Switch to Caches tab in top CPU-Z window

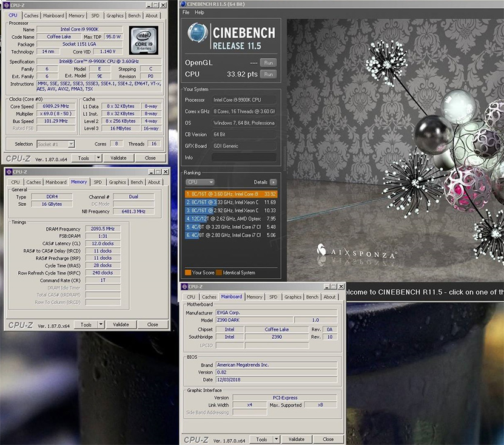click(x=31, y=15)
